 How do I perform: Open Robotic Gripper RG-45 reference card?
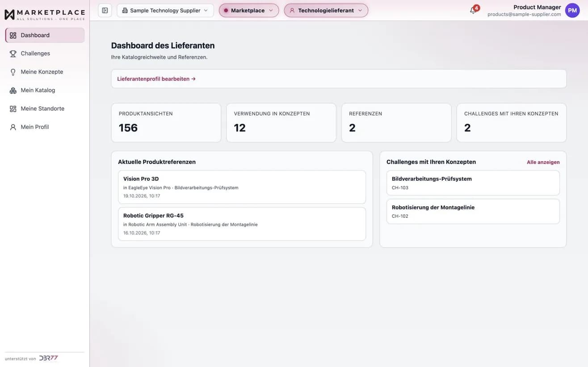coord(242,224)
